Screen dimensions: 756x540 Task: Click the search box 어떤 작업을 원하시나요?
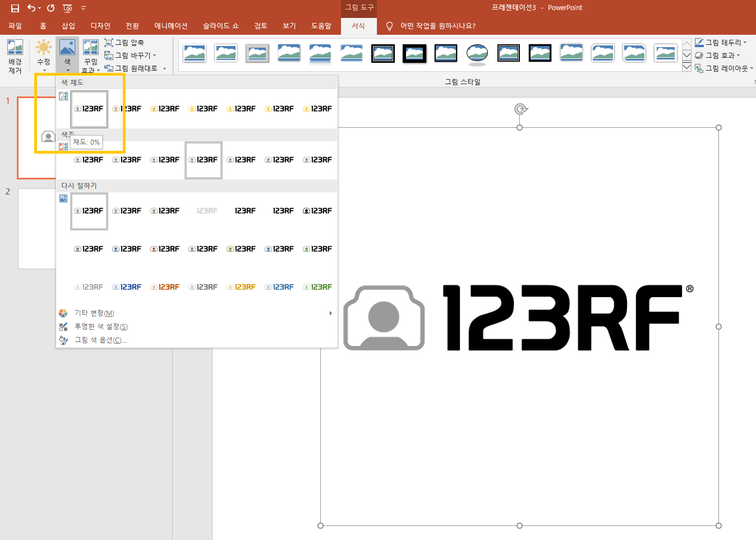pyautogui.click(x=437, y=26)
